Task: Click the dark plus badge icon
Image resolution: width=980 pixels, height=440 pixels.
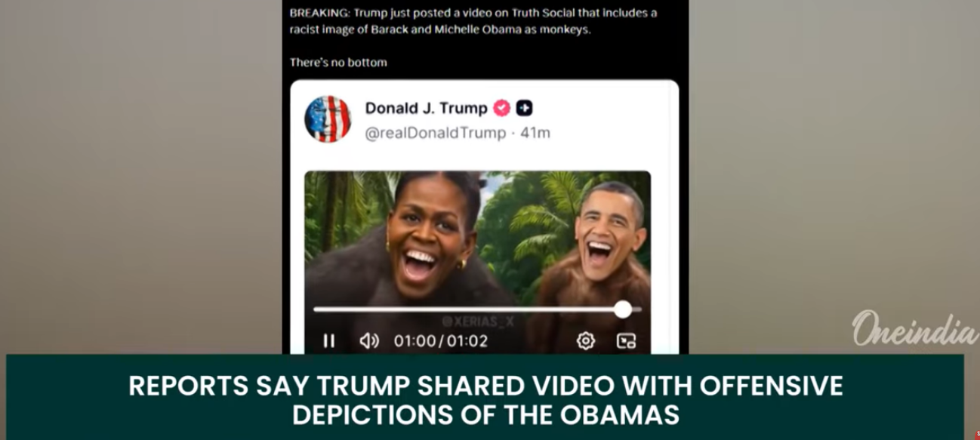Action: (x=525, y=109)
